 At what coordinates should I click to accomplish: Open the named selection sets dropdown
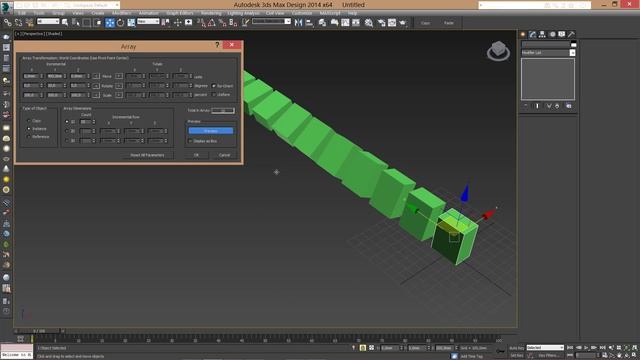tap(271, 21)
